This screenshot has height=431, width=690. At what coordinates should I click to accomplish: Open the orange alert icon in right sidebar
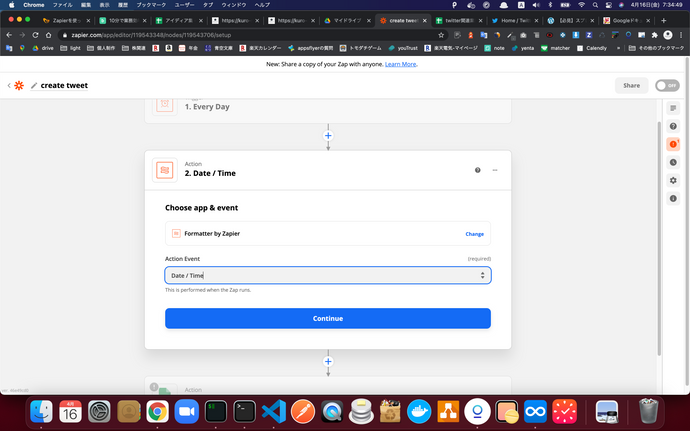point(673,144)
